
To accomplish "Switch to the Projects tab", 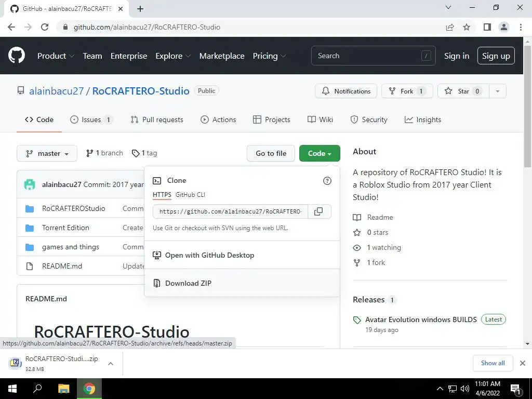I will 272,119.
